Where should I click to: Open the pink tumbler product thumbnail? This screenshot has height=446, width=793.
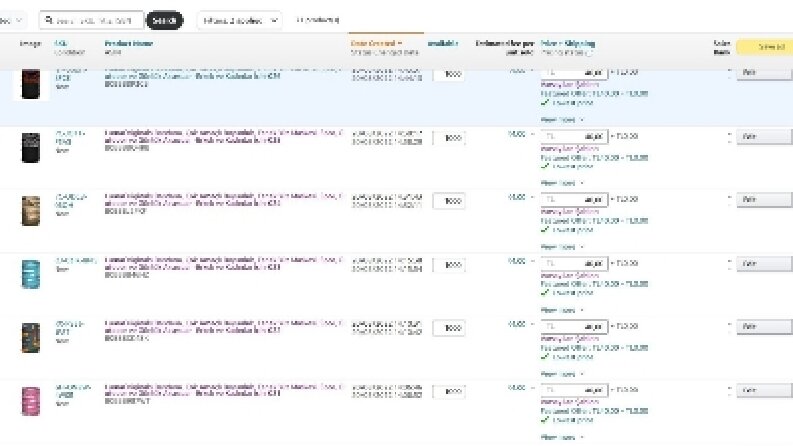click(x=31, y=401)
